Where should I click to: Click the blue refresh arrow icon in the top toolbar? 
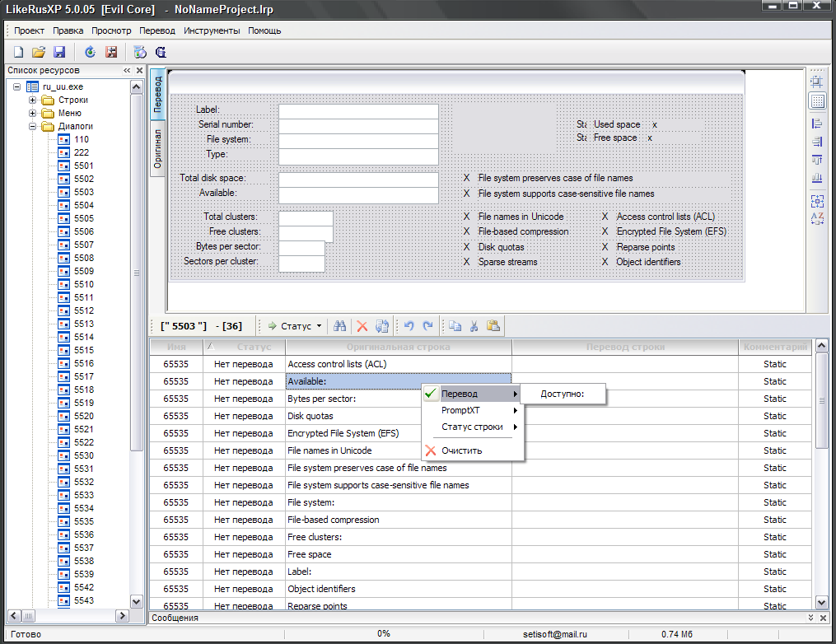pyautogui.click(x=90, y=52)
